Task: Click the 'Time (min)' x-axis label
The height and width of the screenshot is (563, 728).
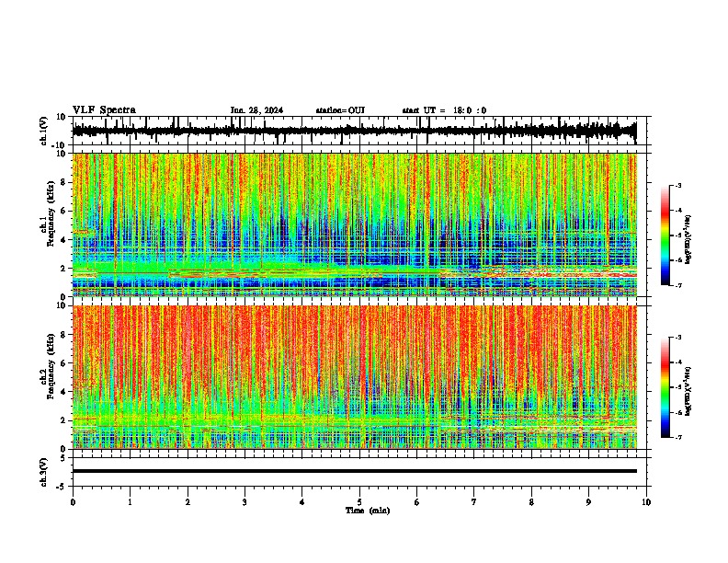Action: pos(368,511)
